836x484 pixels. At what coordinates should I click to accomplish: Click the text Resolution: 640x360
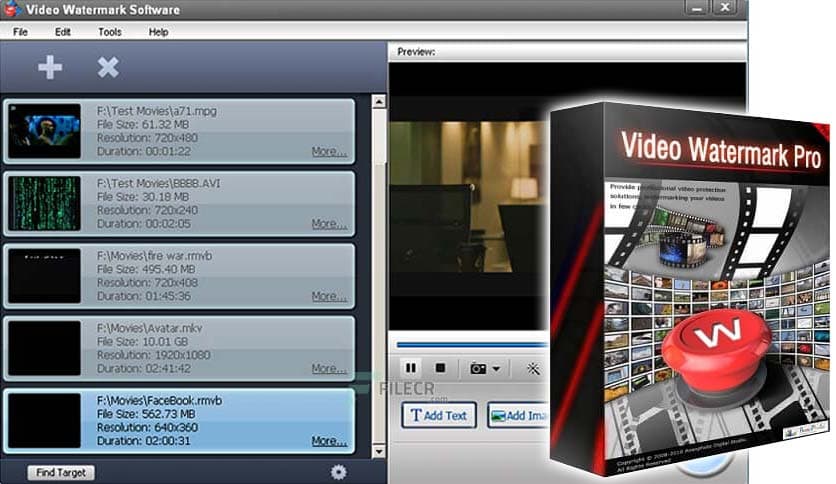pyautogui.click(x=147, y=427)
